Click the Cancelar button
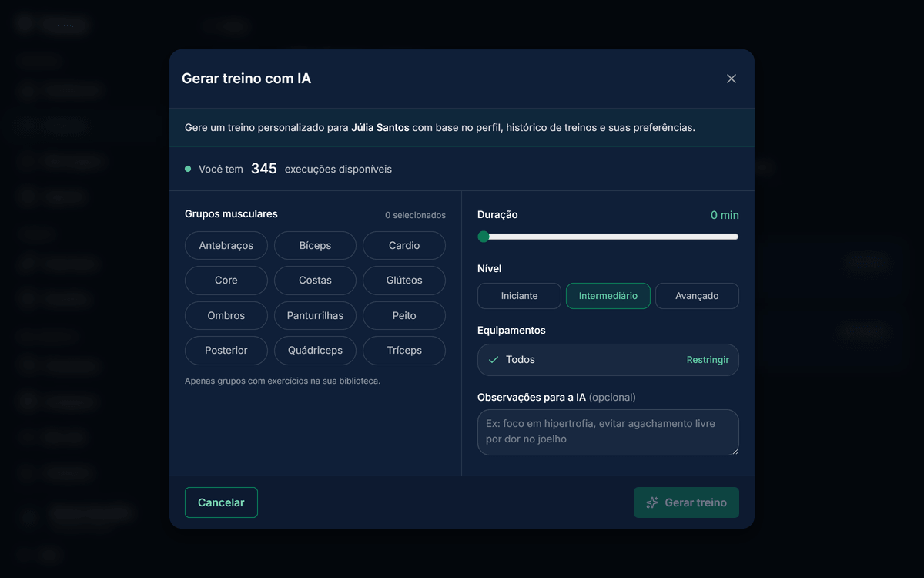This screenshot has width=924, height=578. [221, 502]
